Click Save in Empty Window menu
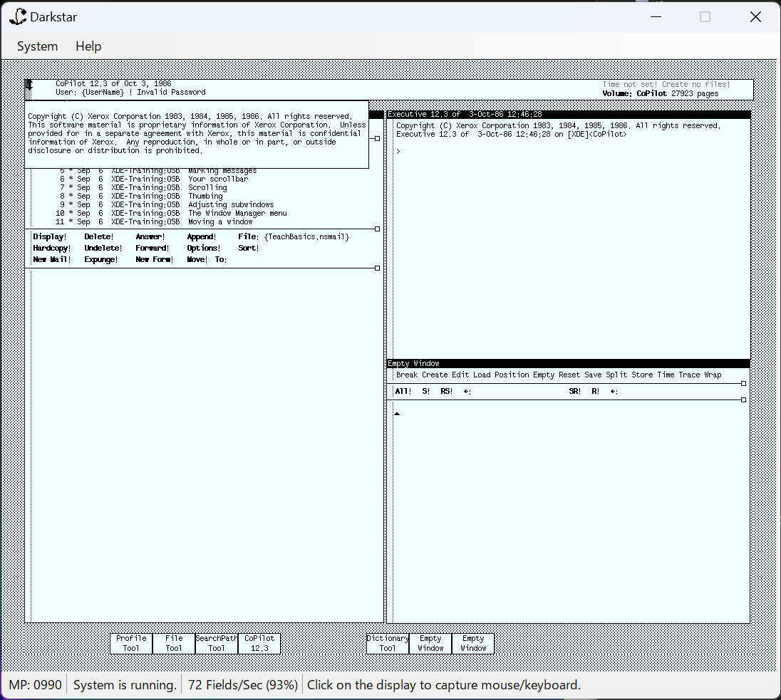This screenshot has height=700, width=781. pyautogui.click(x=593, y=375)
